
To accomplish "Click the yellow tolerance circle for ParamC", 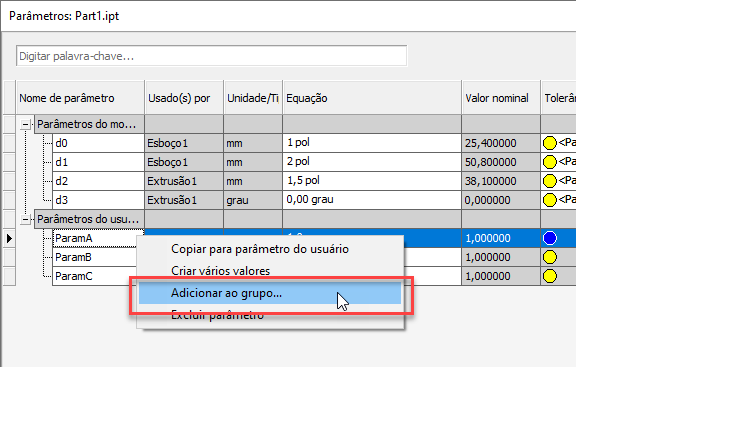I will [550, 276].
